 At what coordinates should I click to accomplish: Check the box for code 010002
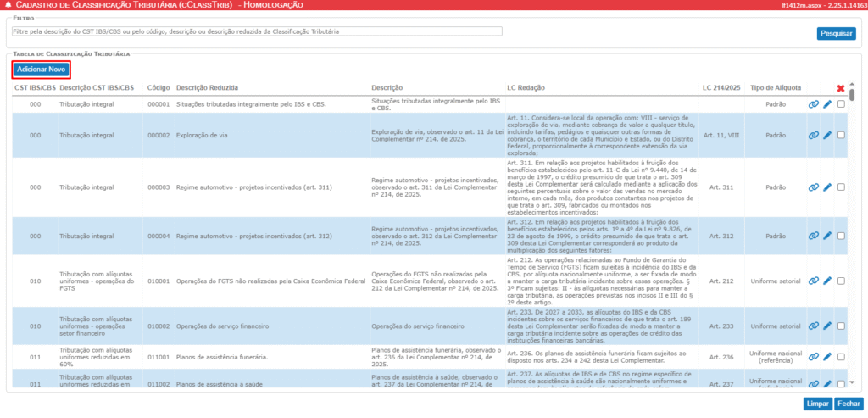841,326
